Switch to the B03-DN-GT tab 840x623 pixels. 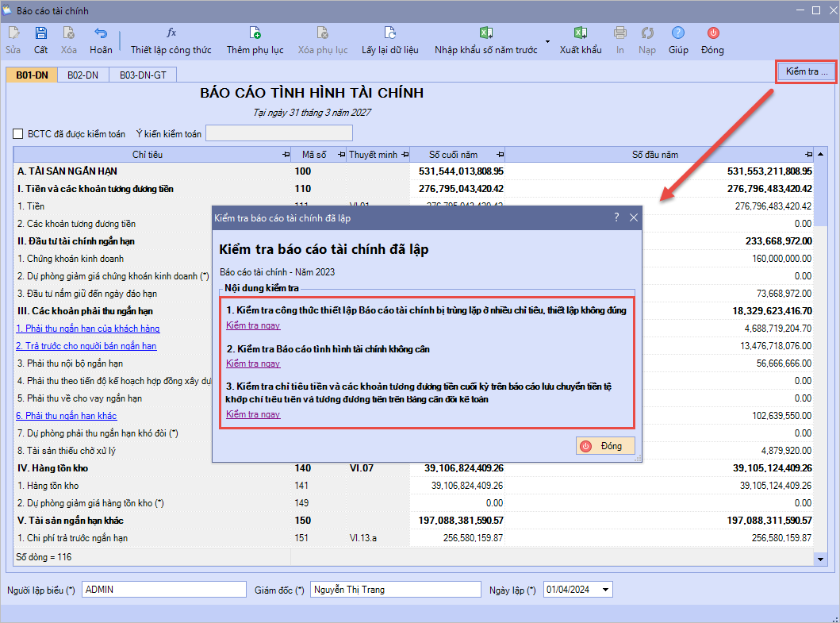[x=143, y=75]
